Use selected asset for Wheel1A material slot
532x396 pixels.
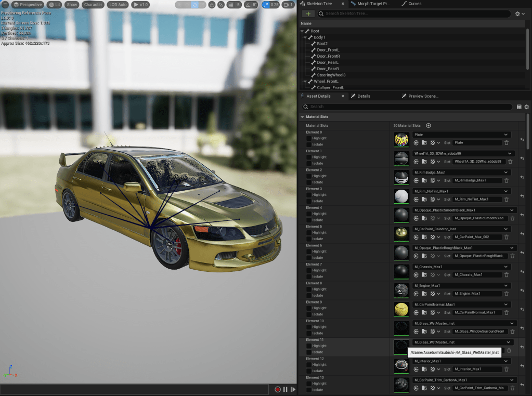(x=417, y=162)
